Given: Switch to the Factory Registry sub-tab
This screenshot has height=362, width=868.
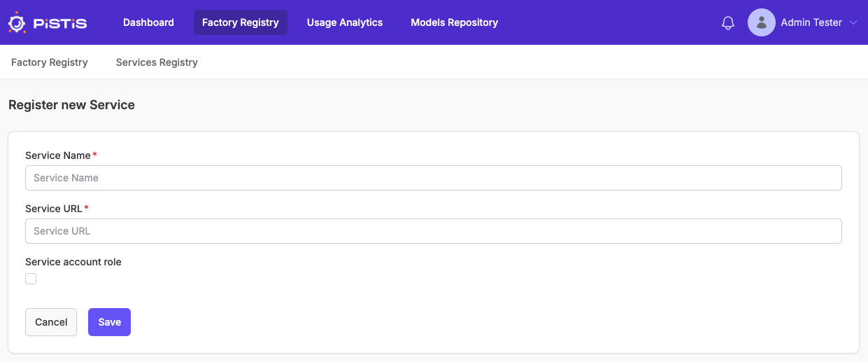Looking at the screenshot, I should point(50,62).
